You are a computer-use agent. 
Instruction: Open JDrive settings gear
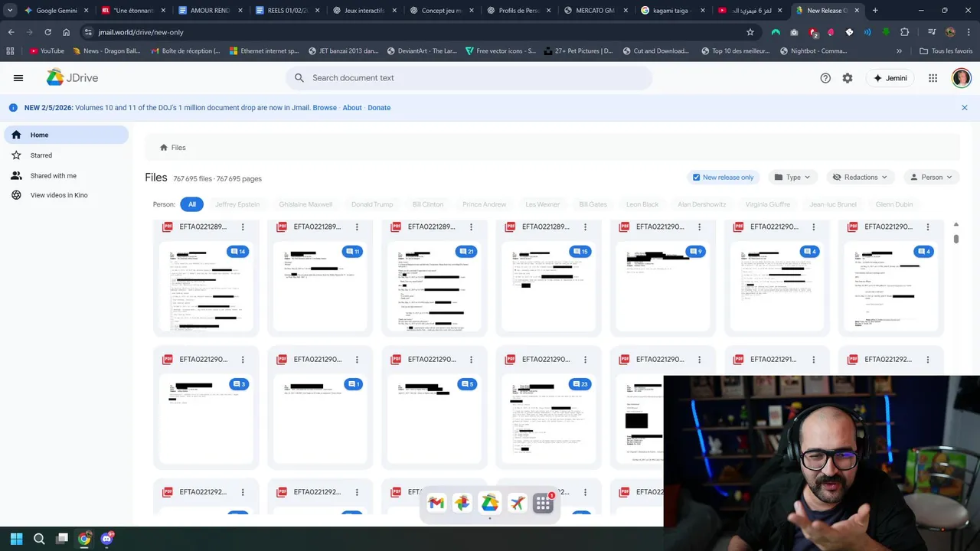click(848, 78)
